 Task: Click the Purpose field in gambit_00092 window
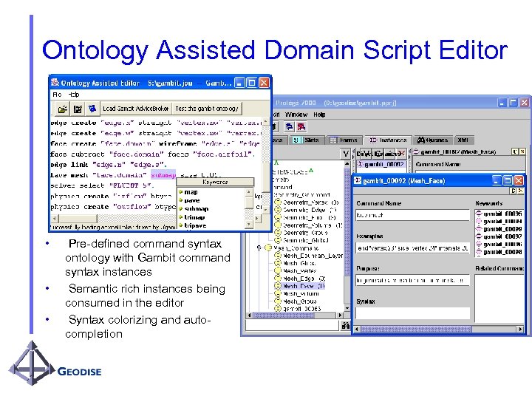tap(412, 280)
